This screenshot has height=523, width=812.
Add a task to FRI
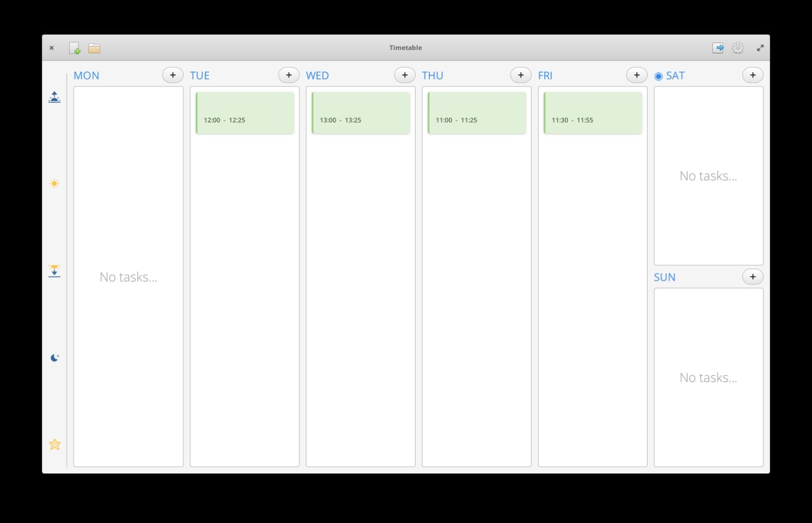[637, 75]
